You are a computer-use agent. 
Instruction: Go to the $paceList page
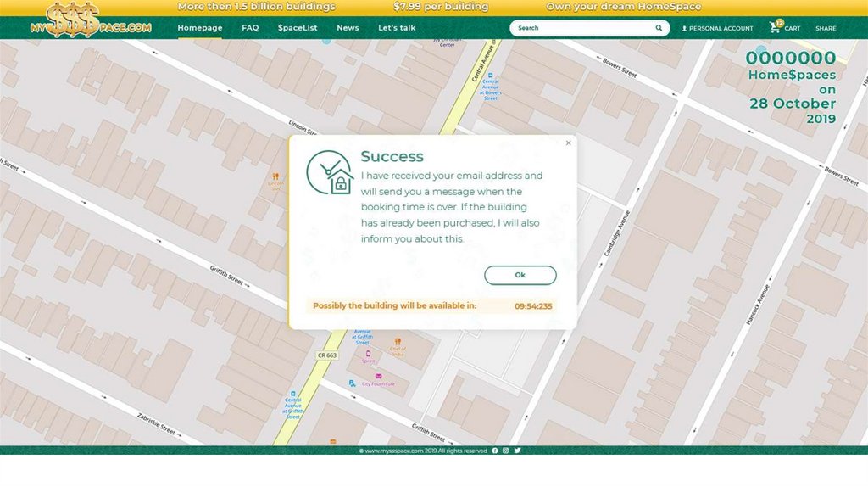coord(298,28)
